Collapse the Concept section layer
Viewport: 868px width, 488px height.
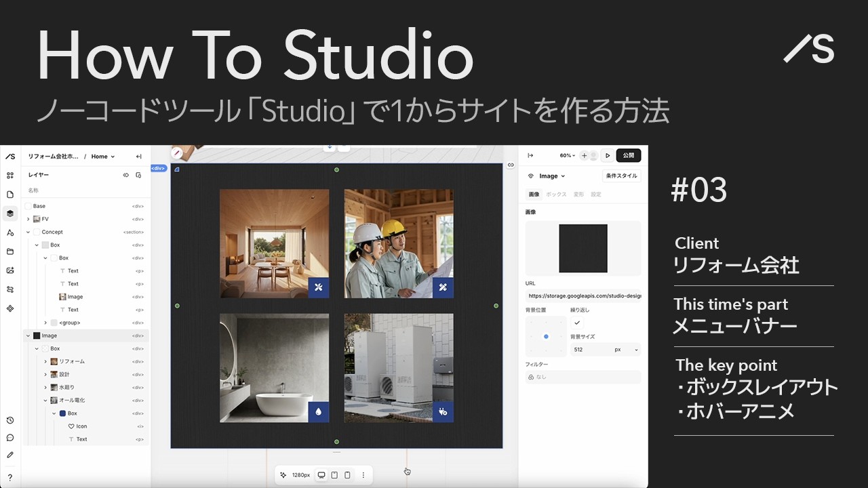[x=28, y=232]
